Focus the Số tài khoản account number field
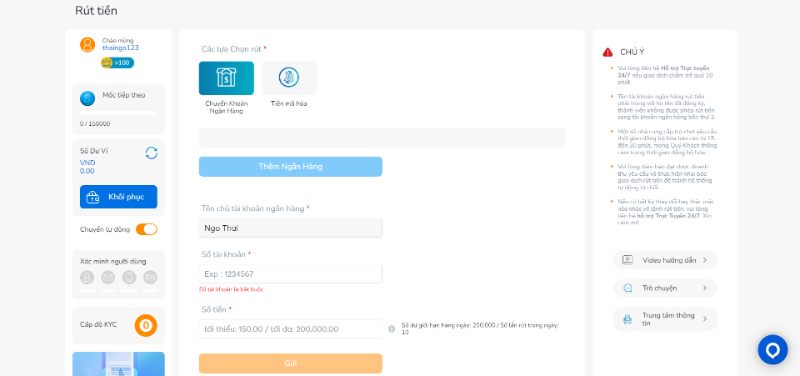This screenshot has height=376, width=800. [290, 274]
